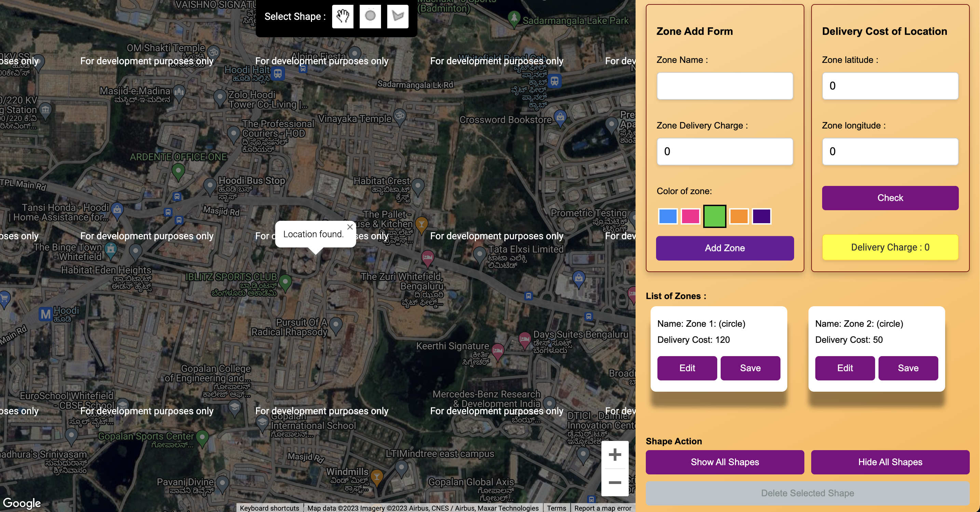Open Keyboard shortcuts link on map
The height and width of the screenshot is (512, 980).
pos(269,508)
